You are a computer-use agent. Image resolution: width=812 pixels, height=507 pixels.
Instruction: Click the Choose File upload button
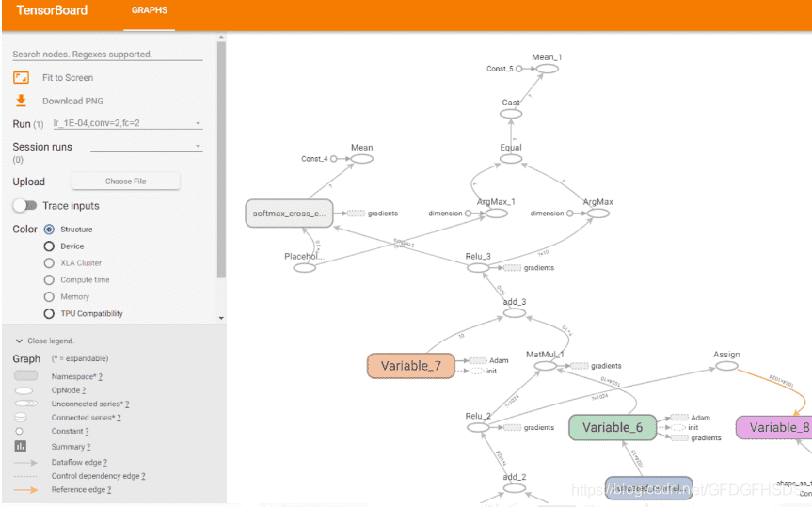pyautogui.click(x=126, y=182)
